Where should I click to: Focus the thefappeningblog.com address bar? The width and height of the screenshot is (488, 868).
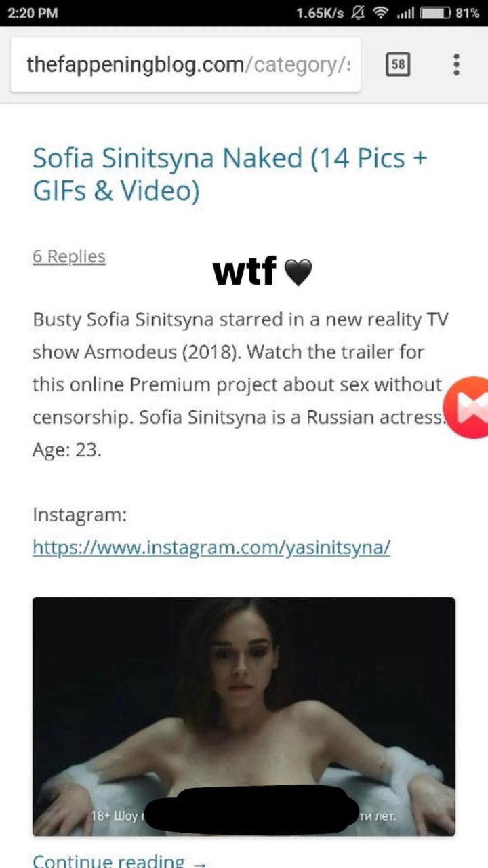point(186,64)
